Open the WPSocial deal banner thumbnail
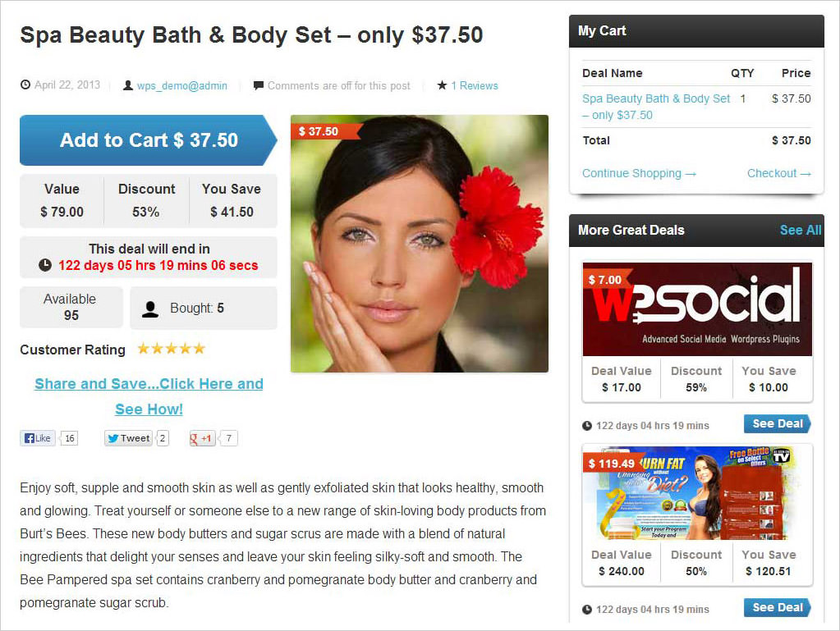 (697, 309)
